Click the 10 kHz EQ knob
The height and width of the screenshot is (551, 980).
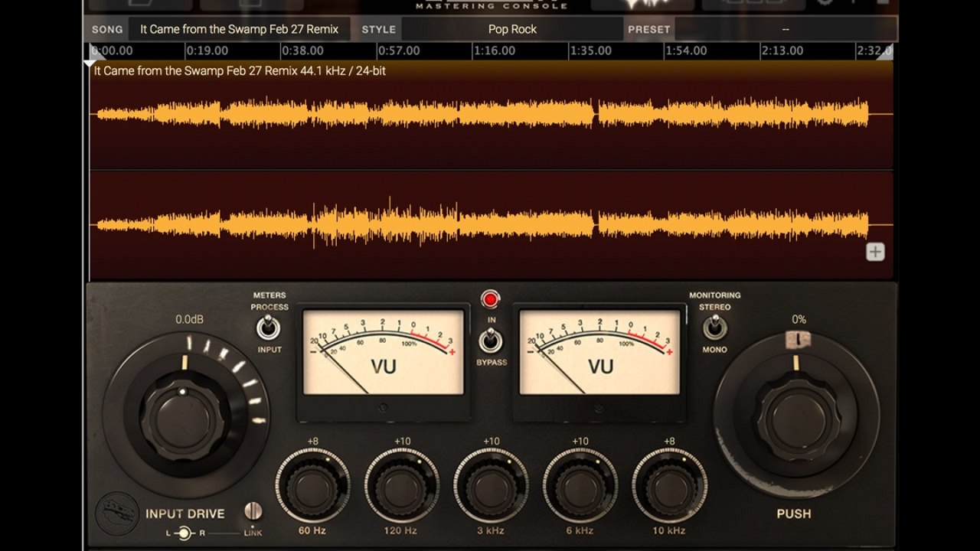coord(670,485)
